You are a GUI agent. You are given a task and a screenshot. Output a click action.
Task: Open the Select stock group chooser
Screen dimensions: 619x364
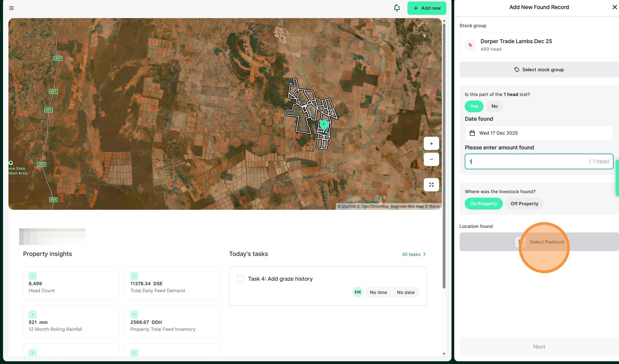pos(539,70)
